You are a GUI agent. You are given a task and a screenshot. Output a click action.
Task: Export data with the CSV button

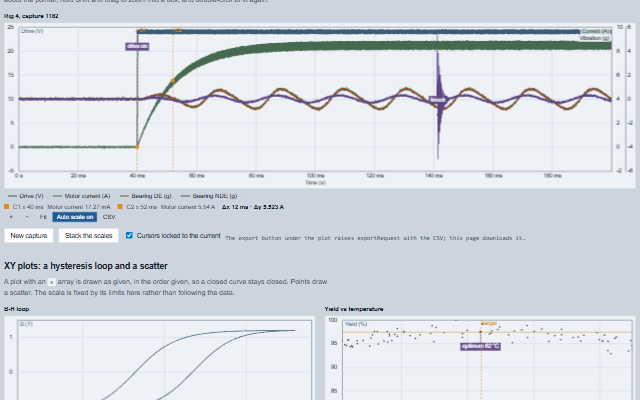pos(109,217)
